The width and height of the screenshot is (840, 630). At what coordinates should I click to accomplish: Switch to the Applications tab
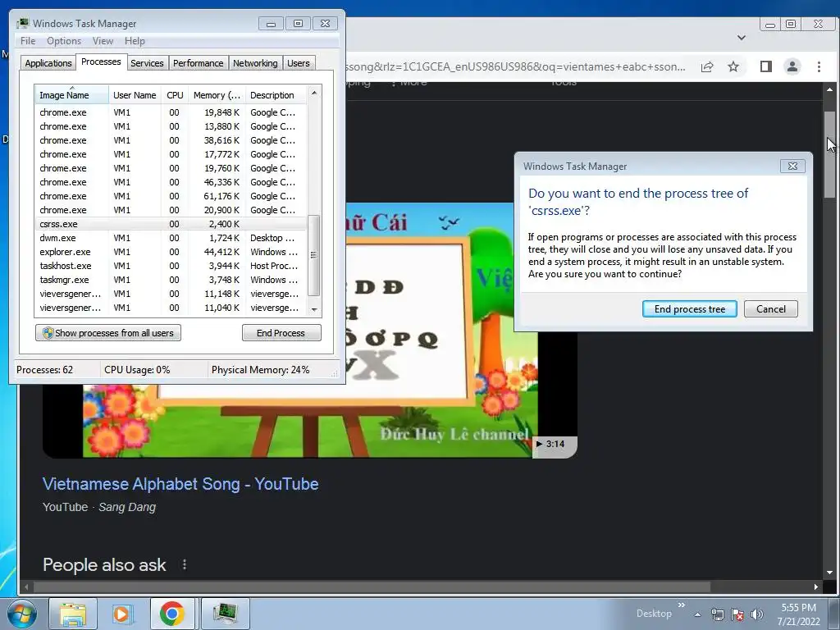pos(48,62)
